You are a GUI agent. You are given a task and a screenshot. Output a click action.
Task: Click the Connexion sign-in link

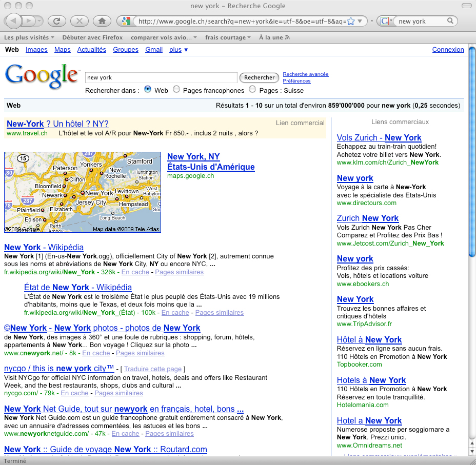click(448, 49)
